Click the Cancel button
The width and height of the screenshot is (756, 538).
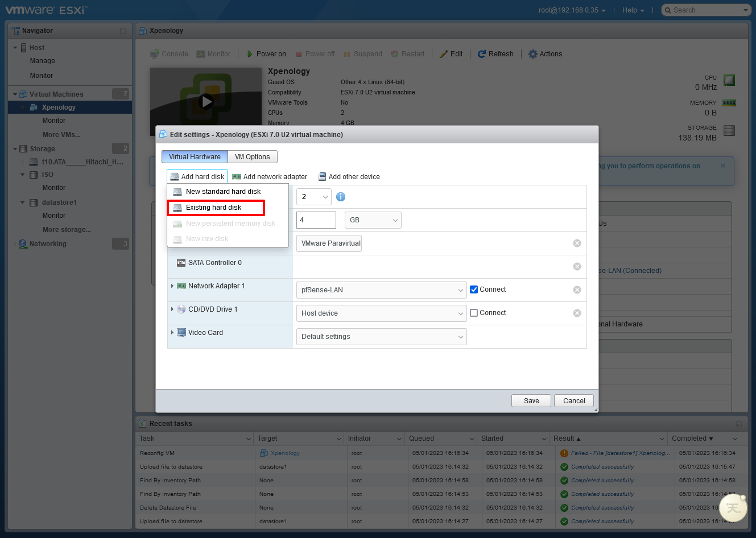tap(574, 401)
